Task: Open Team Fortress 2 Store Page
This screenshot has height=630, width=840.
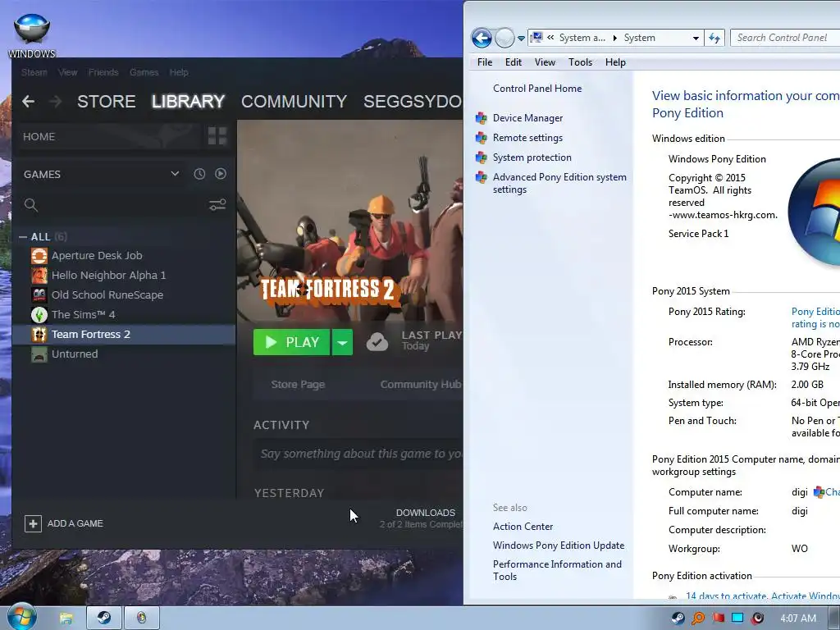Action: (298, 384)
